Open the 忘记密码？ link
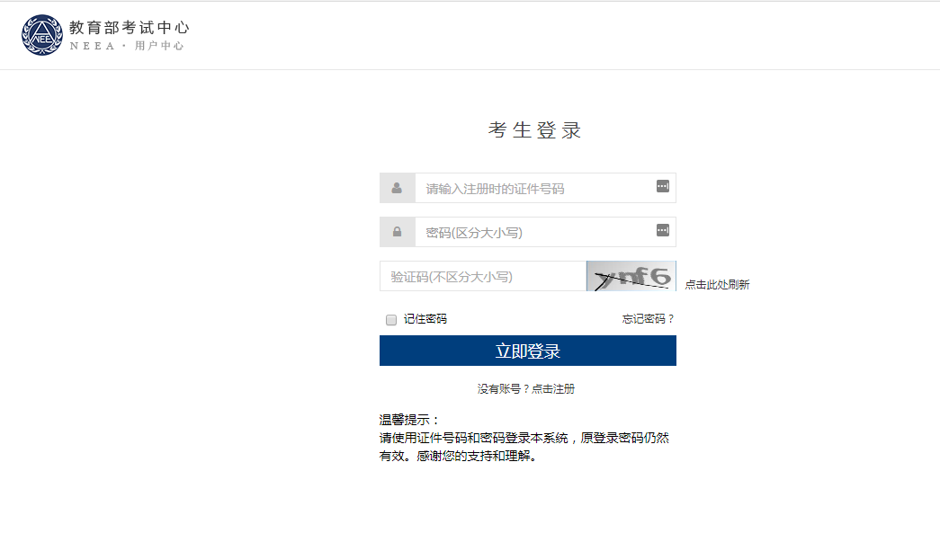The width and height of the screenshot is (940, 560). [648, 319]
